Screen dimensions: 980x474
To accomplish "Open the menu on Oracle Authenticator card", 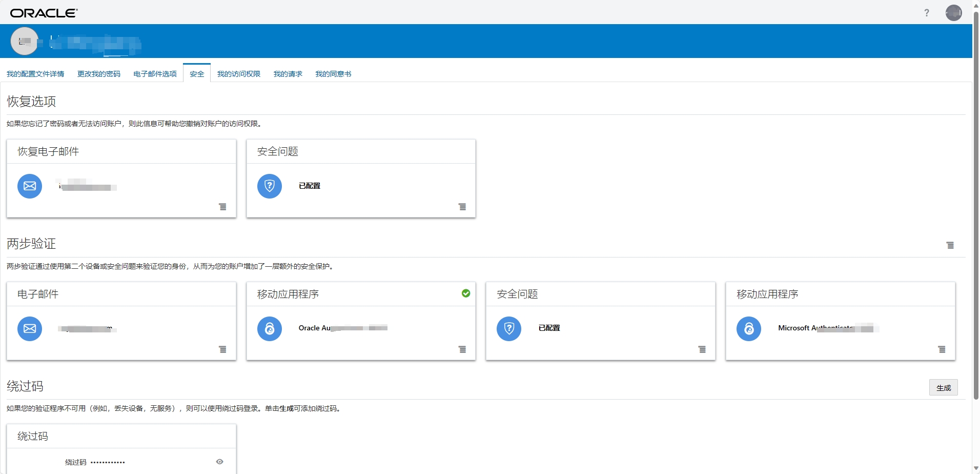I will click(462, 349).
